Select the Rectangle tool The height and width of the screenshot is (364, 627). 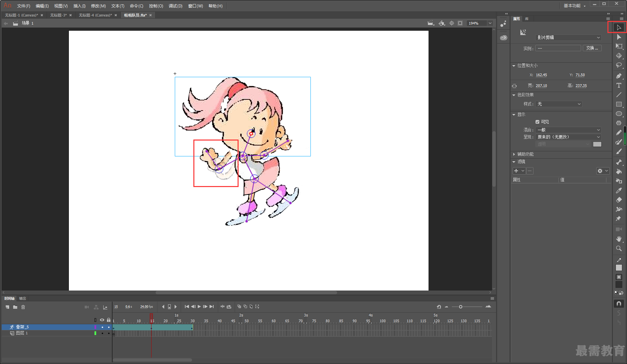click(619, 104)
